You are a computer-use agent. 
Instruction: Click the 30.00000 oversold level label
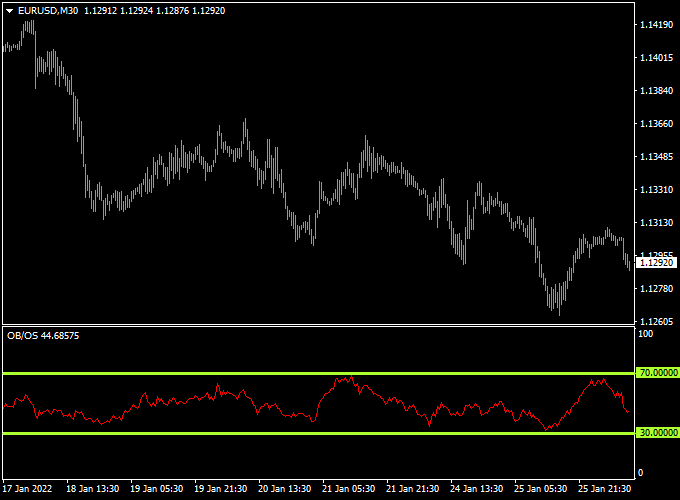pyautogui.click(x=657, y=433)
